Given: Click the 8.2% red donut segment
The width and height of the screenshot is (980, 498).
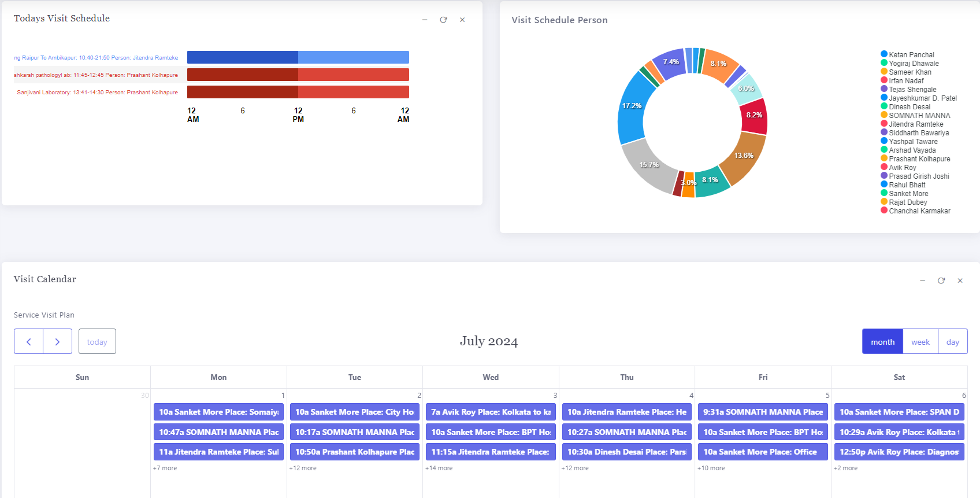Looking at the screenshot, I should 754,115.
